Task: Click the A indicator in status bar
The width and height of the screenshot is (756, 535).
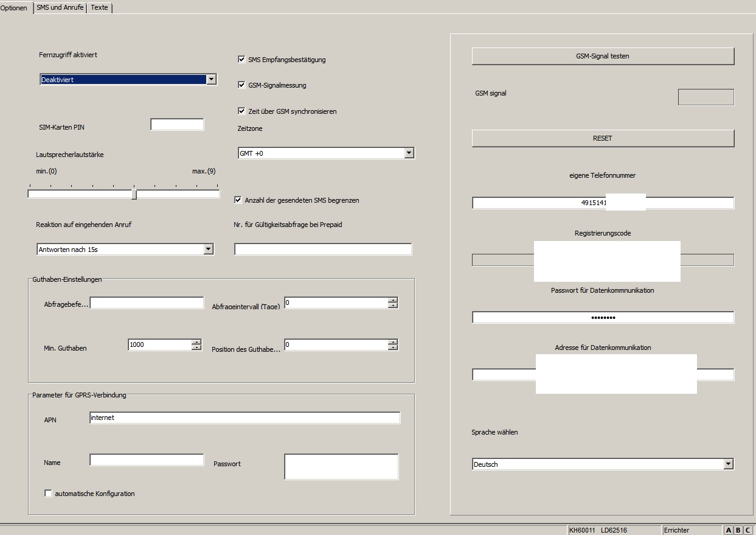Action: (729, 530)
